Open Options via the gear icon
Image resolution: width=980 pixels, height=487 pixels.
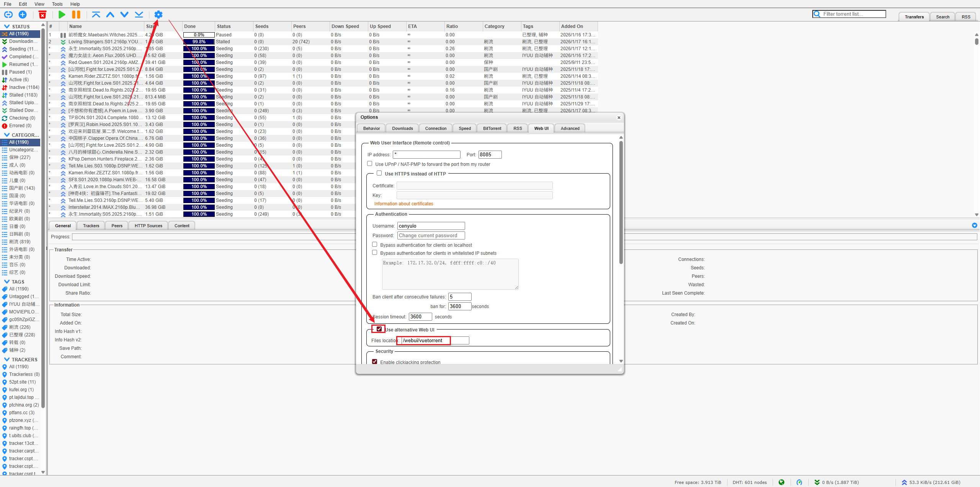pos(158,15)
